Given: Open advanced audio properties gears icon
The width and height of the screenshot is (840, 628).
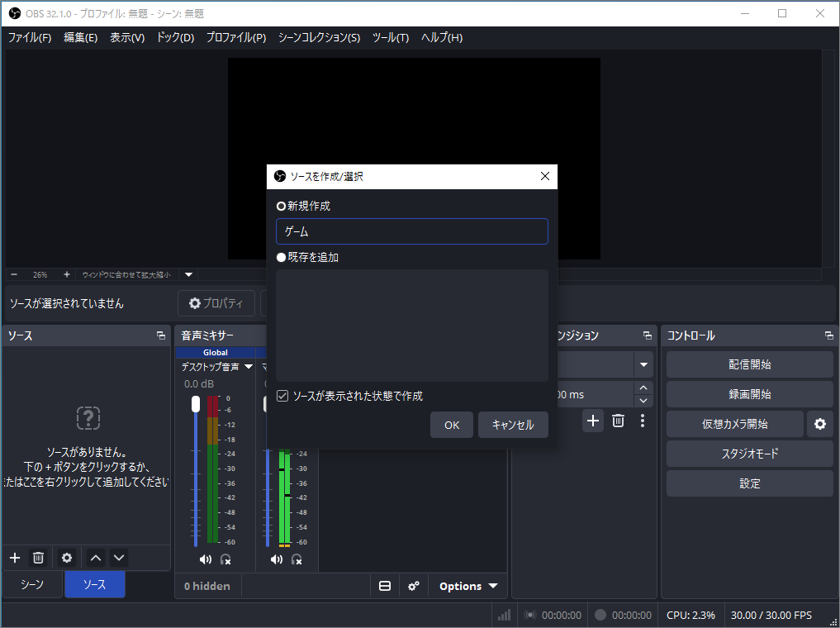Looking at the screenshot, I should [x=414, y=586].
